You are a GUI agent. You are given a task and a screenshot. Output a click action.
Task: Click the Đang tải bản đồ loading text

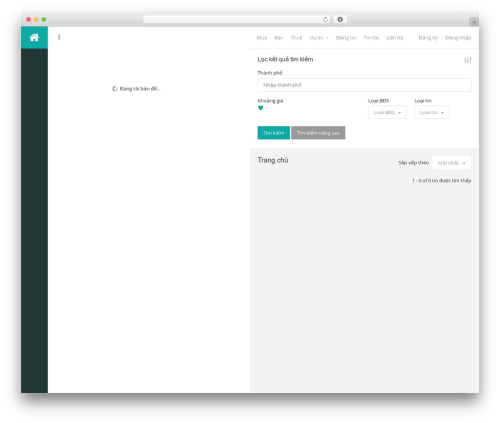140,89
